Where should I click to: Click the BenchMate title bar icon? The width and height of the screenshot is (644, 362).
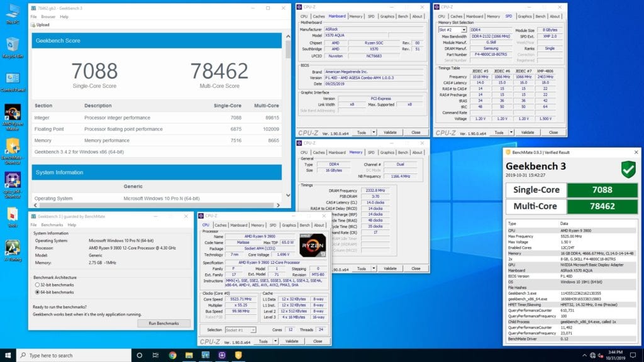click(508, 152)
